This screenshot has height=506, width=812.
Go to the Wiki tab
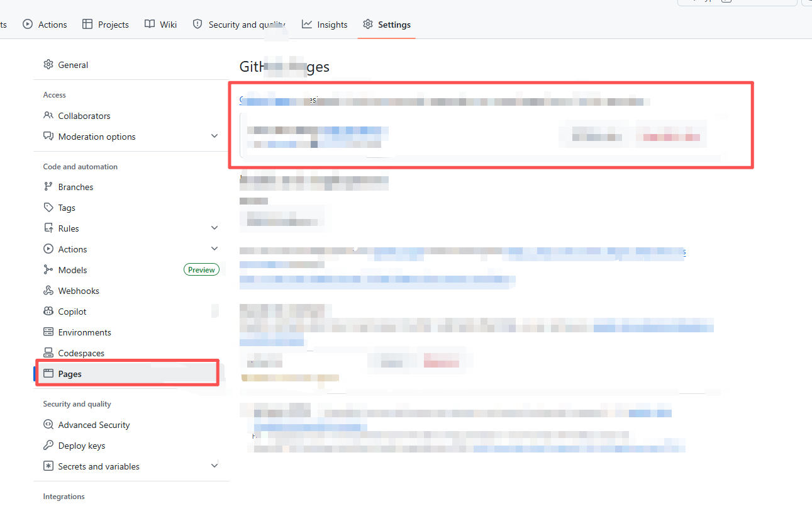(160, 25)
